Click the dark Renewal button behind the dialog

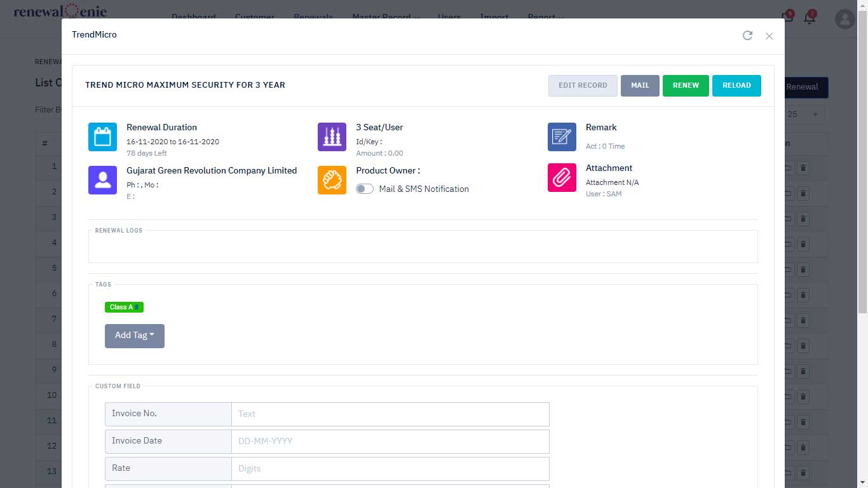coord(806,87)
